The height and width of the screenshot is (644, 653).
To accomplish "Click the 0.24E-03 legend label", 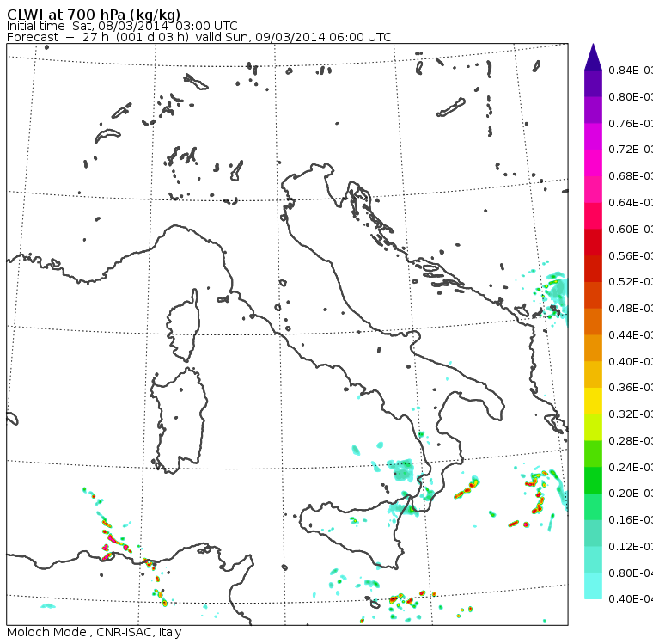I will coord(631,467).
